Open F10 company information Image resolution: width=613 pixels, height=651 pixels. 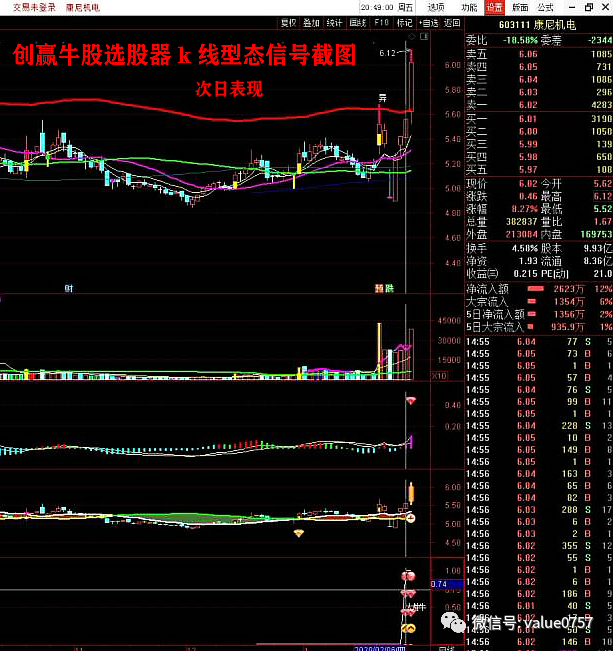point(381,23)
